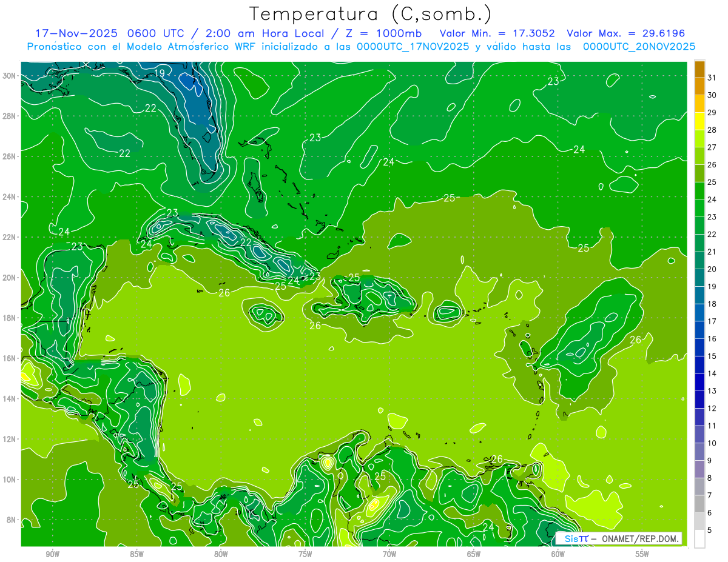
Task: Click the colorbar swatch between 19 and 20
Action: tap(699, 278)
